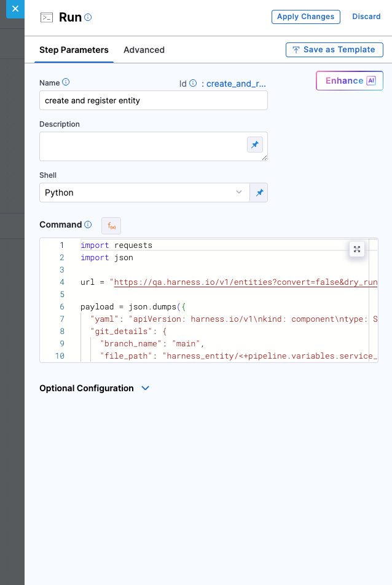The image size is (392, 585).
Task: Switch to the Advanced tab
Action: pyautogui.click(x=144, y=50)
